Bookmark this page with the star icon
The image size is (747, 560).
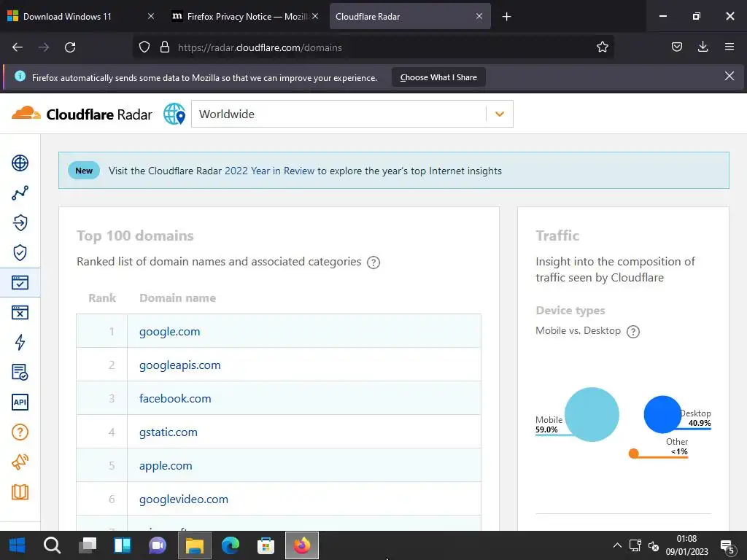[602, 47]
